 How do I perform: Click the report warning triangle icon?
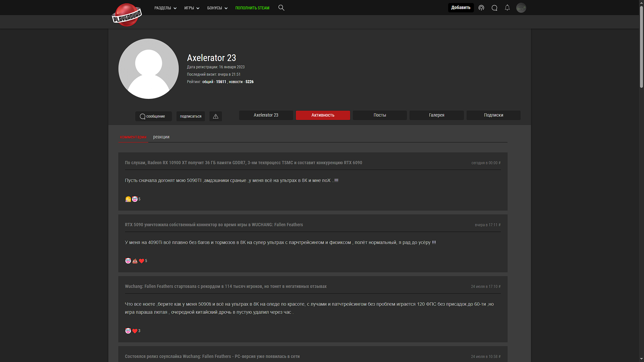[x=216, y=116]
